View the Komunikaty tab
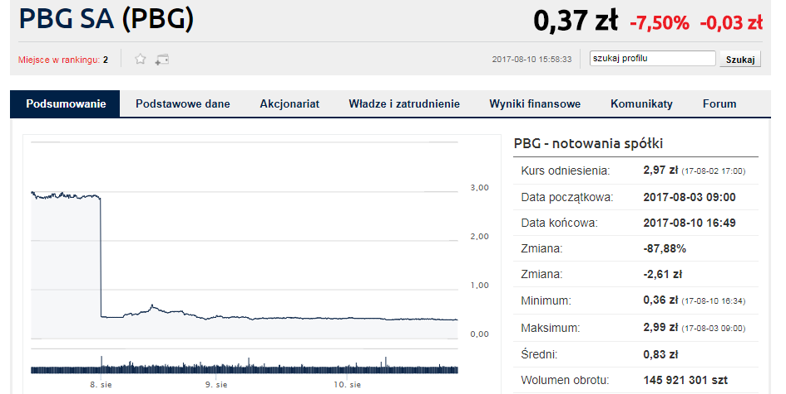 641,104
